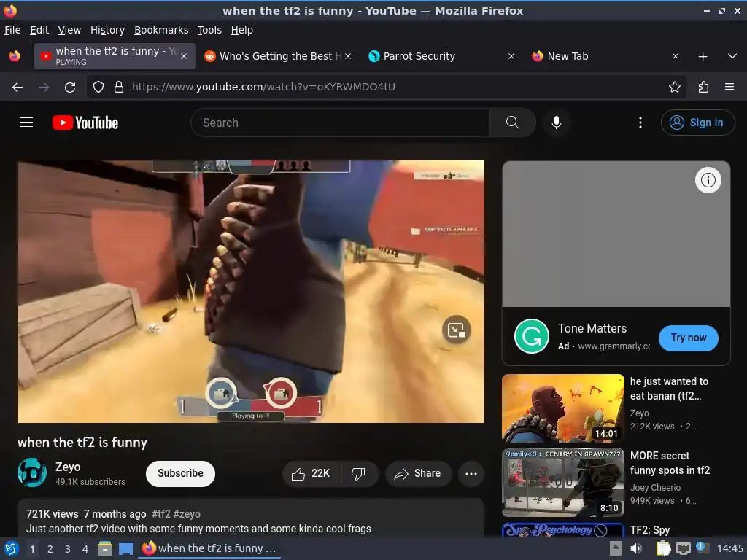
Task: Switch to the New Tab tab
Action: pyautogui.click(x=605, y=56)
